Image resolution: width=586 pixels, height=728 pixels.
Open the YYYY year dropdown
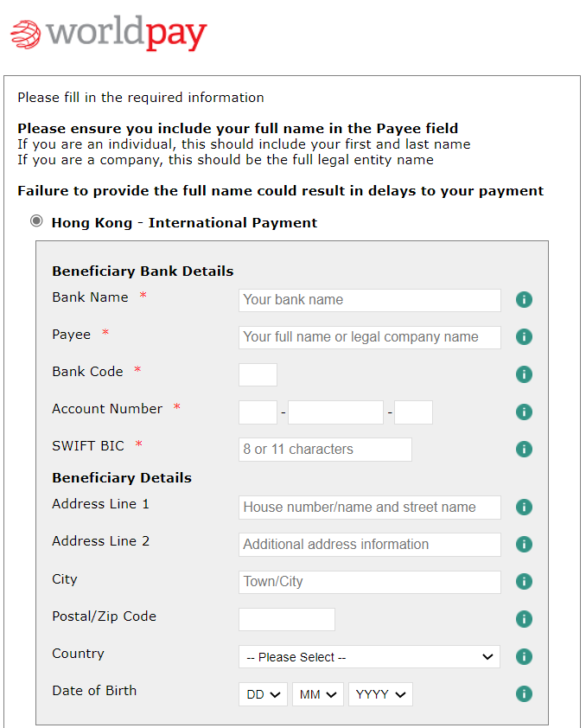point(380,694)
